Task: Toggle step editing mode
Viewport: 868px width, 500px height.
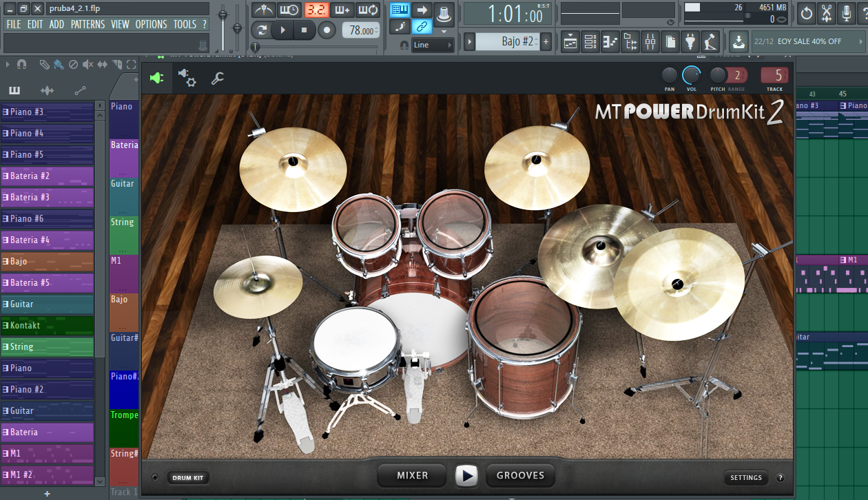Action: pos(400,27)
